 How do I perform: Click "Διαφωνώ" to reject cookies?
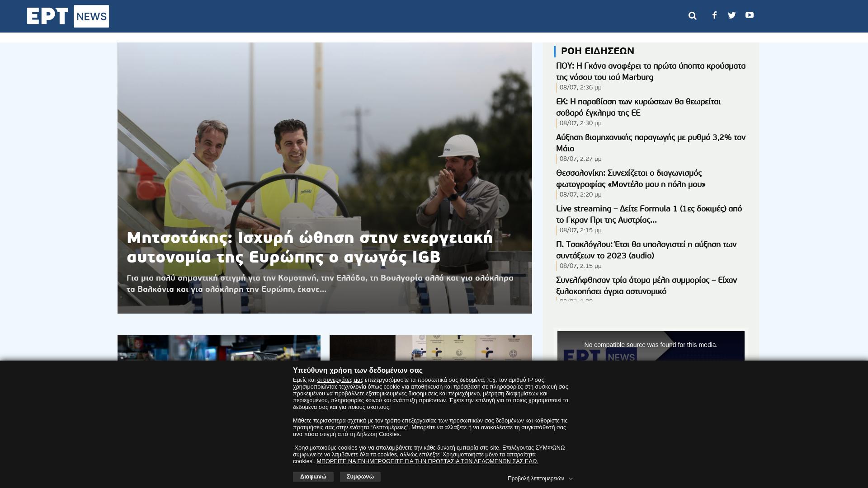point(313,477)
